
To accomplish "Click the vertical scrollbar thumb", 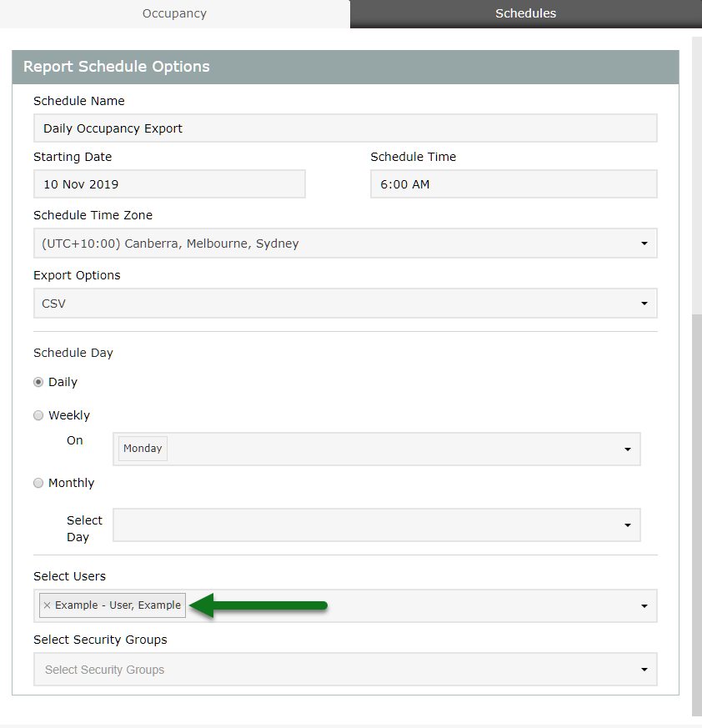I will (x=696, y=515).
